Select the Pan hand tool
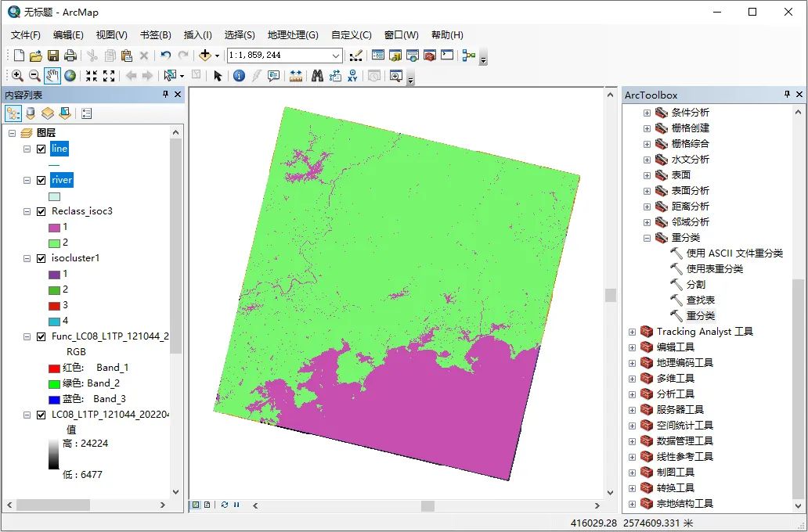This screenshot has height=532, width=808. click(x=52, y=76)
